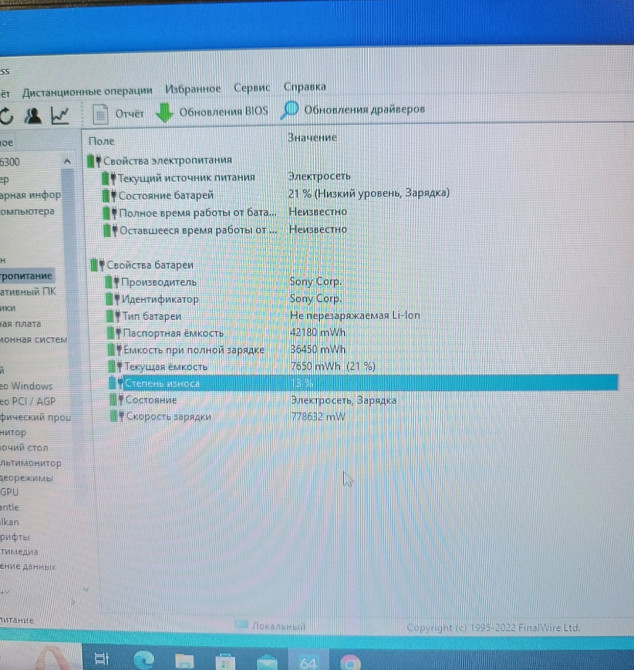The width and height of the screenshot is (634, 670).
Task: Click battery icon beside Производитель
Action: (112, 282)
